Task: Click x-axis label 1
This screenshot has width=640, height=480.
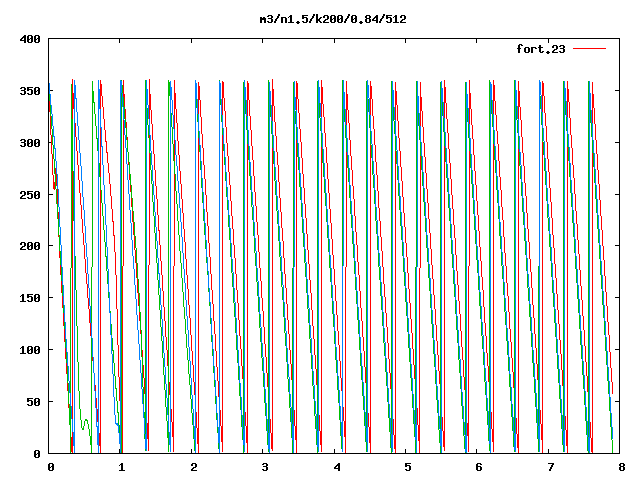Action: (122, 467)
